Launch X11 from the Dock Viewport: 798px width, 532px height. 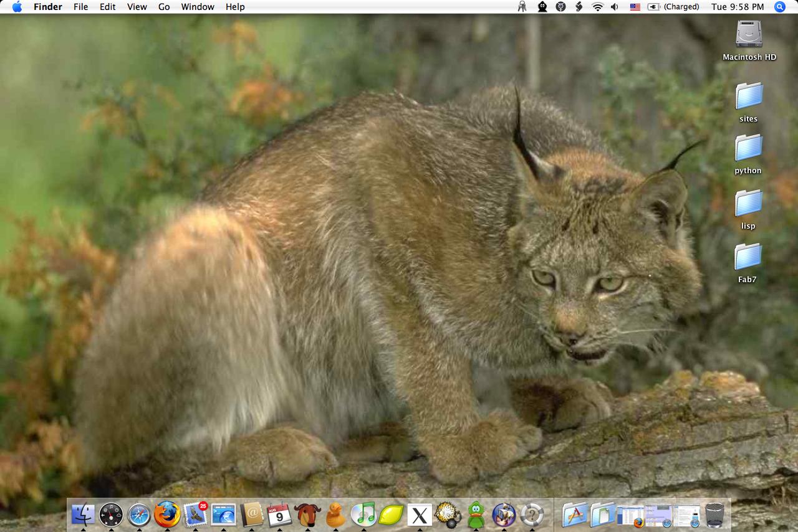[x=420, y=515]
